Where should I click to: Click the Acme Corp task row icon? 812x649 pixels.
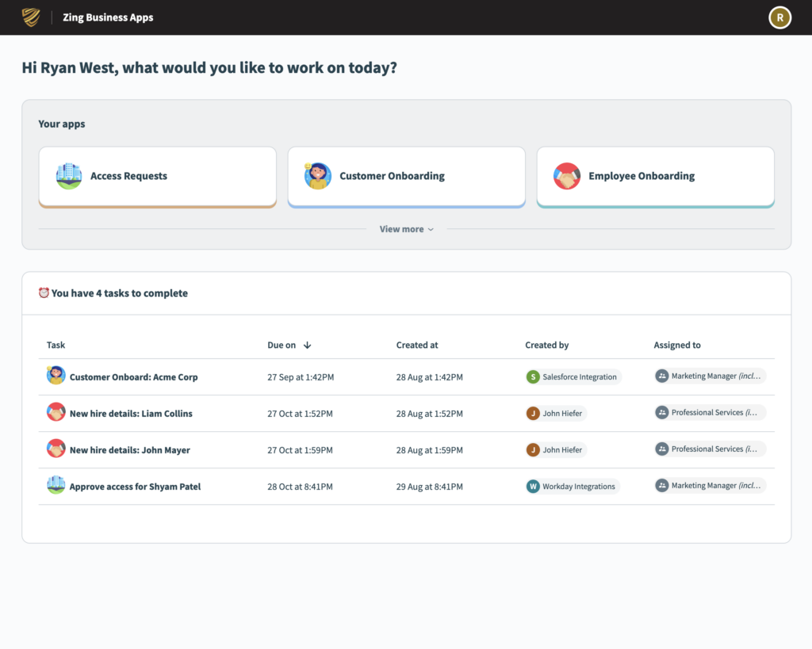pyautogui.click(x=56, y=374)
